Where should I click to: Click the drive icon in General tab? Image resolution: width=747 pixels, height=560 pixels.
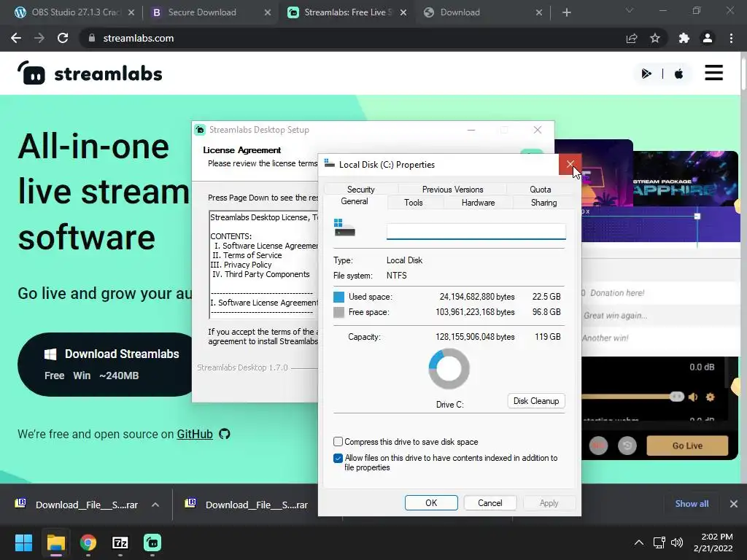coord(344,227)
